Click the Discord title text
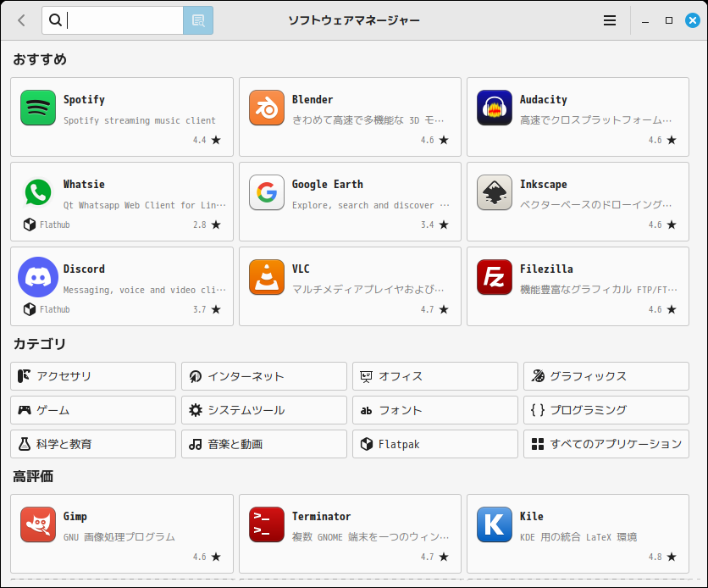Image resolution: width=708 pixels, height=588 pixels. click(x=84, y=269)
